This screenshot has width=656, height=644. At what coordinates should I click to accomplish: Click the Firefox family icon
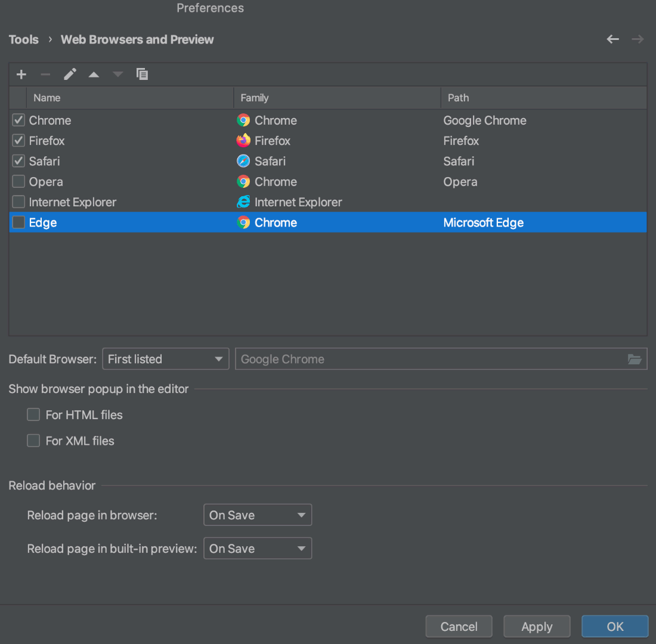pos(243,141)
